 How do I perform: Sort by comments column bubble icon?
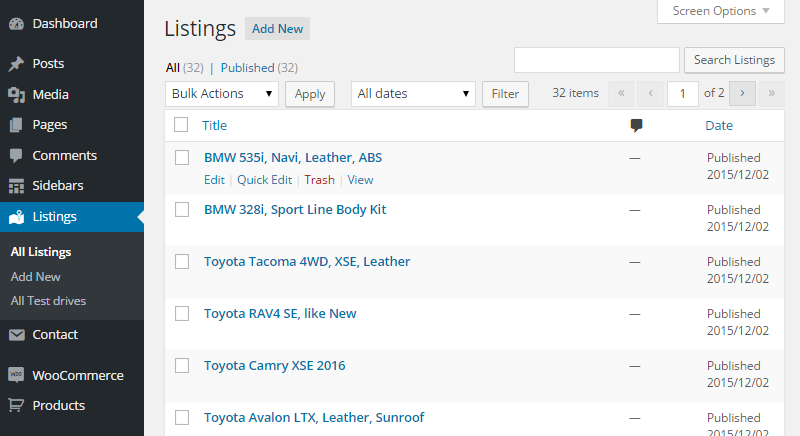pos(636,125)
